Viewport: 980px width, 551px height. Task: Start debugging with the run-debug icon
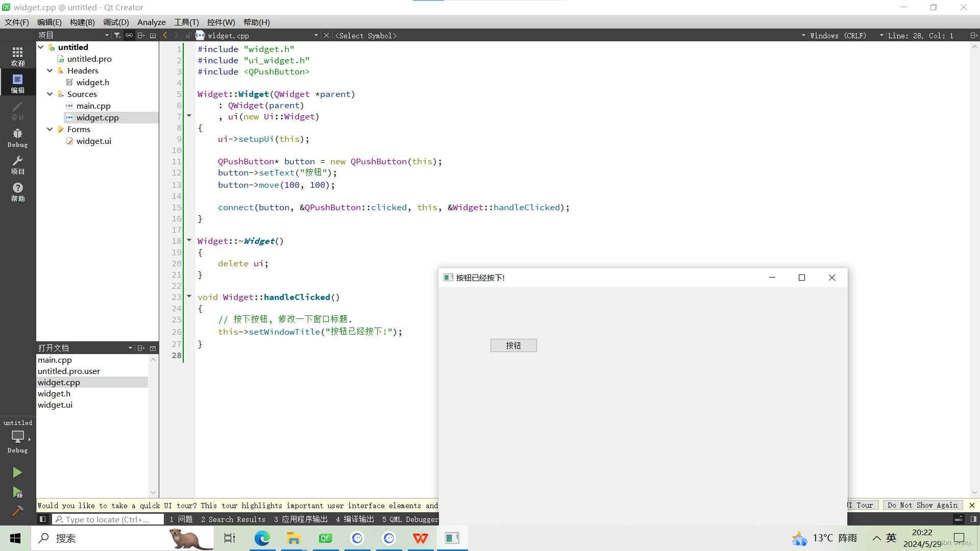pos(17,492)
